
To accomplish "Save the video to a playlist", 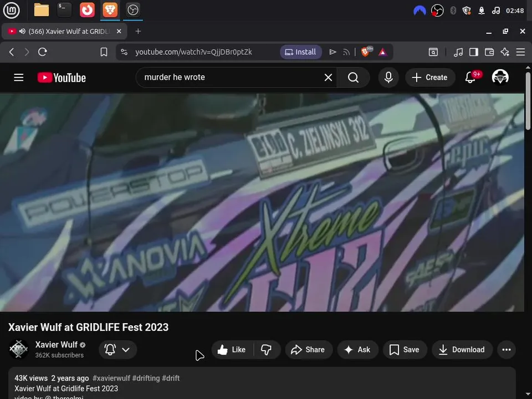I will pos(405,350).
